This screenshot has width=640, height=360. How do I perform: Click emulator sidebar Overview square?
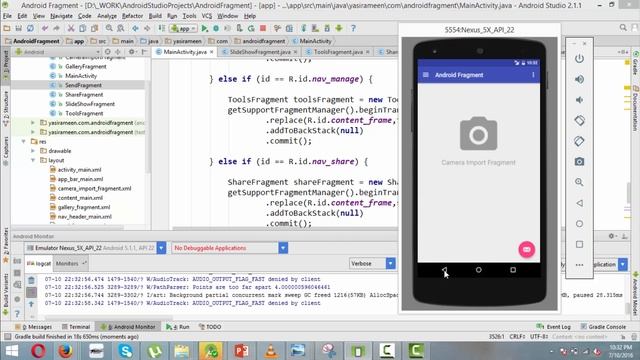(579, 244)
